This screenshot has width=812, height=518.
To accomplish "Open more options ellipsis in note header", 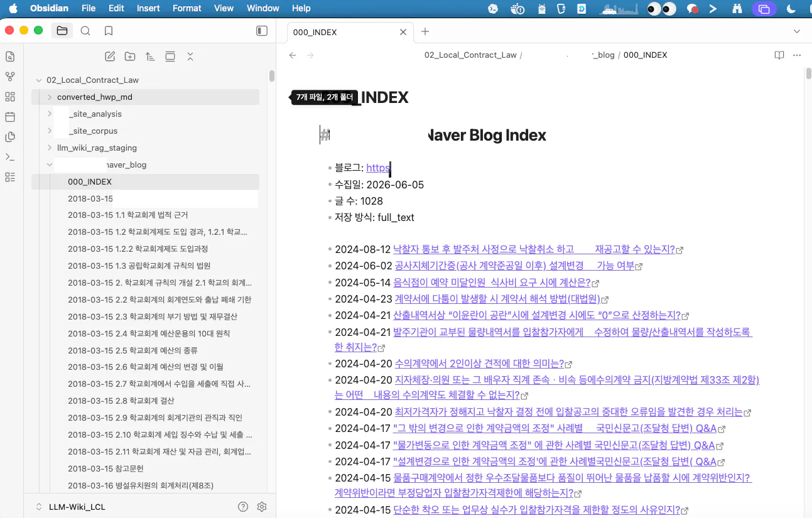I will pos(797,55).
